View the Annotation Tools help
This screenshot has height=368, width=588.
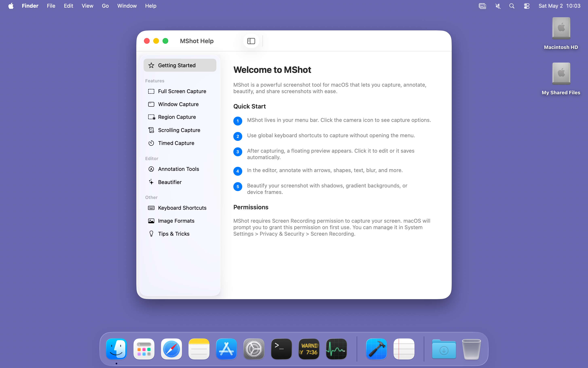pos(180,169)
